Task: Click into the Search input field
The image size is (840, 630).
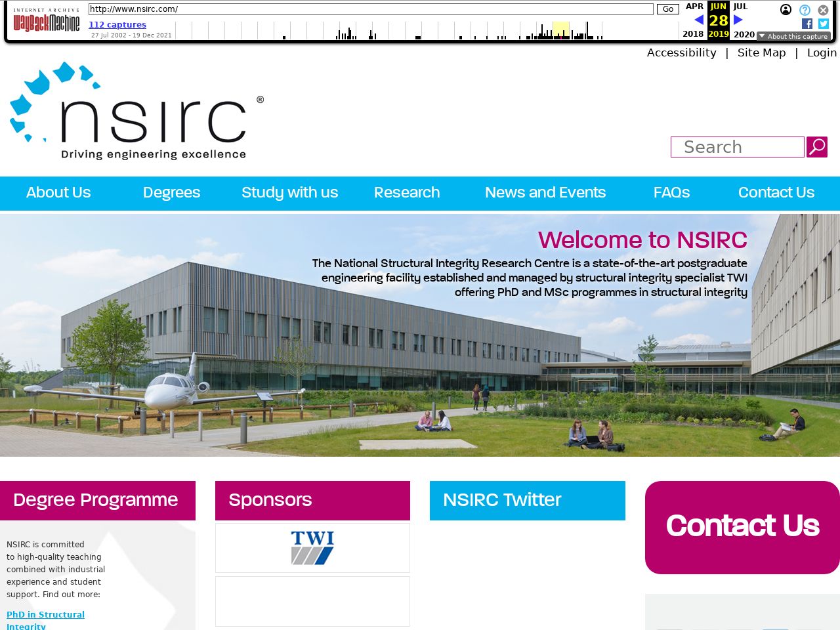Action: pyautogui.click(x=737, y=147)
